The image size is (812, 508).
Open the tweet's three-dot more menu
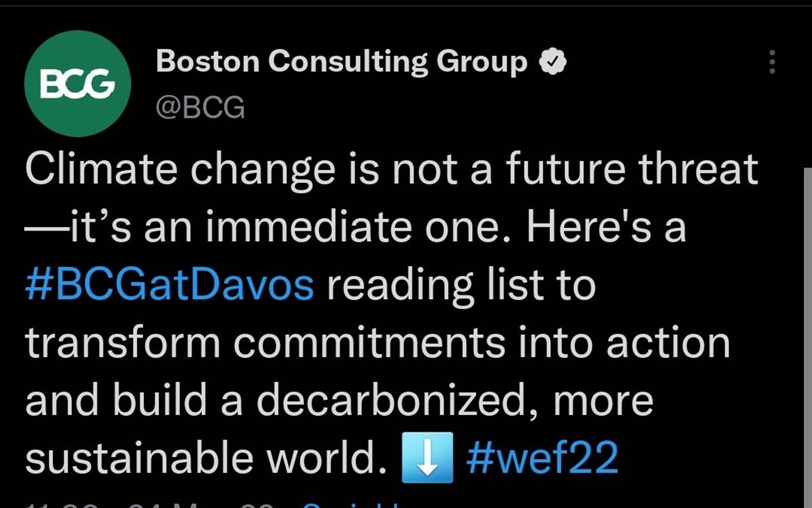tap(772, 62)
